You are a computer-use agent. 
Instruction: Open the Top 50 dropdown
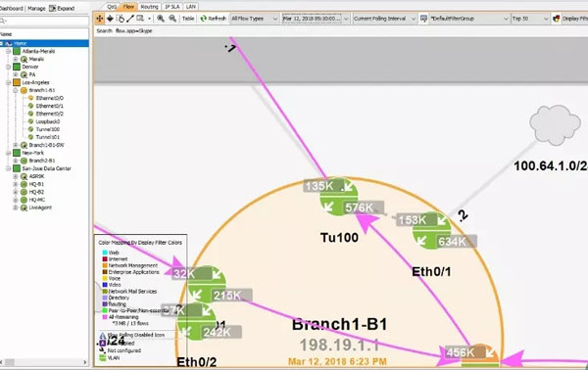tap(530, 19)
